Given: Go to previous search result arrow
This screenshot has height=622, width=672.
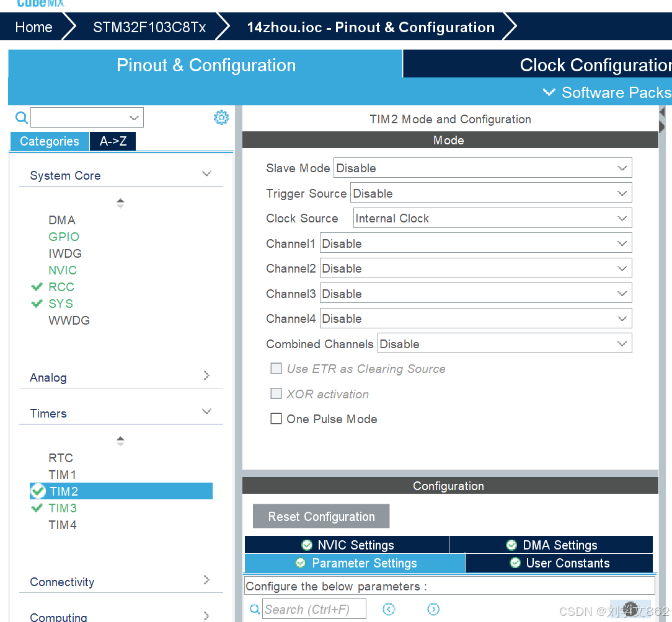Looking at the screenshot, I should coord(389,609).
